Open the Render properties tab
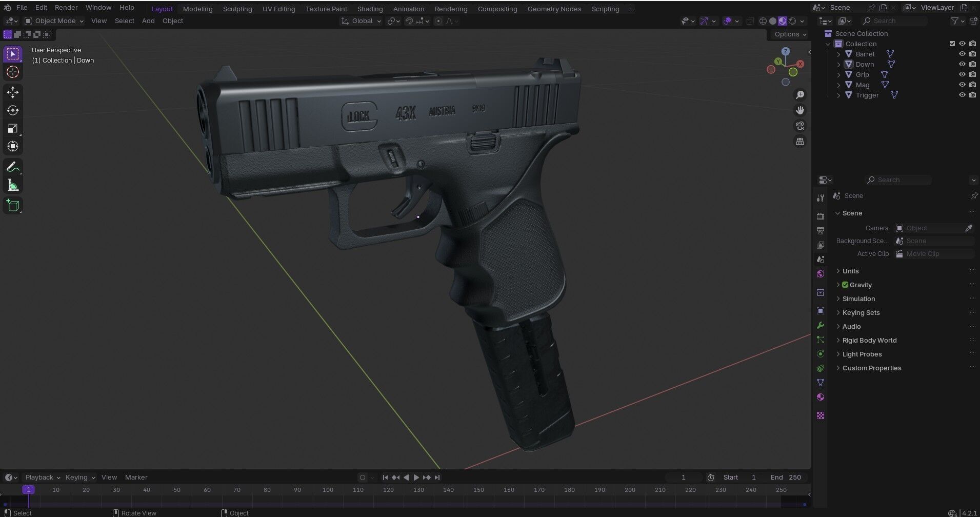Image resolution: width=980 pixels, height=517 pixels. (821, 216)
